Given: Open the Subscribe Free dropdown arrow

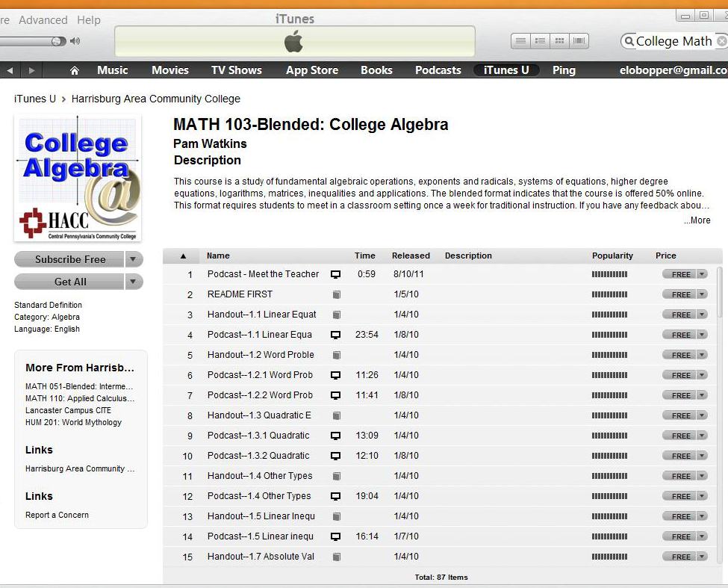Looking at the screenshot, I should pos(134,259).
